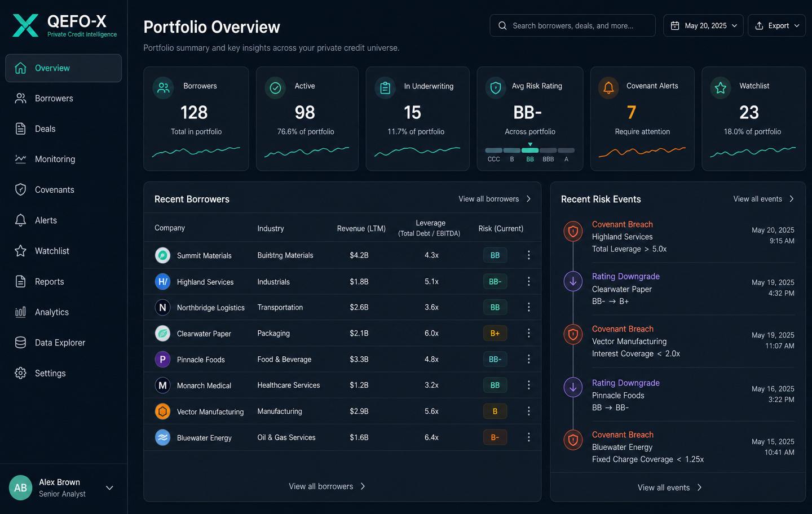The height and width of the screenshot is (514, 812).
Task: Click Highland Services covenant breach shield icon
Action: click(573, 231)
